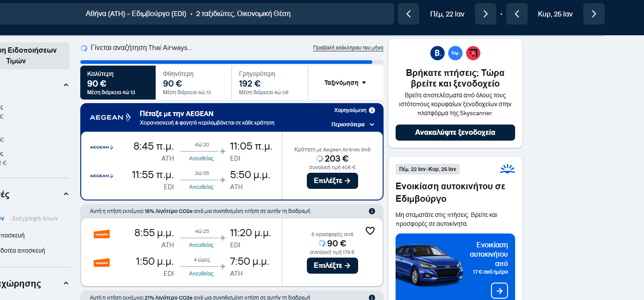Click the Booking.com logo in the hotel card
The width and height of the screenshot is (644, 300).
pyautogui.click(x=437, y=54)
